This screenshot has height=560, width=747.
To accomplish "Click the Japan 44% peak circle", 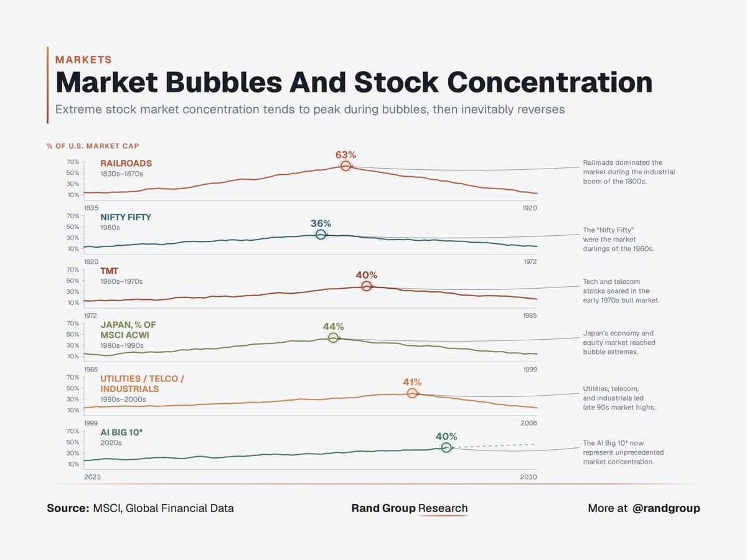I will click(x=333, y=338).
